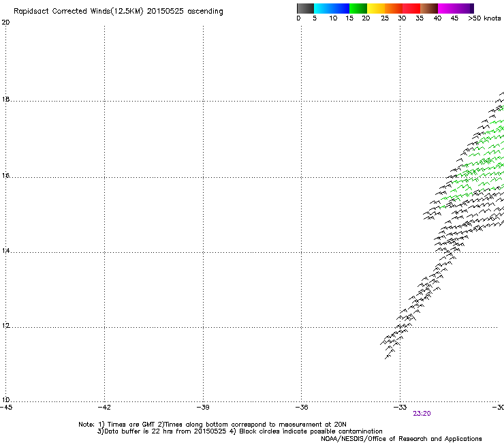
Task: Click the longitude label '-39'
Action: pyautogui.click(x=203, y=408)
